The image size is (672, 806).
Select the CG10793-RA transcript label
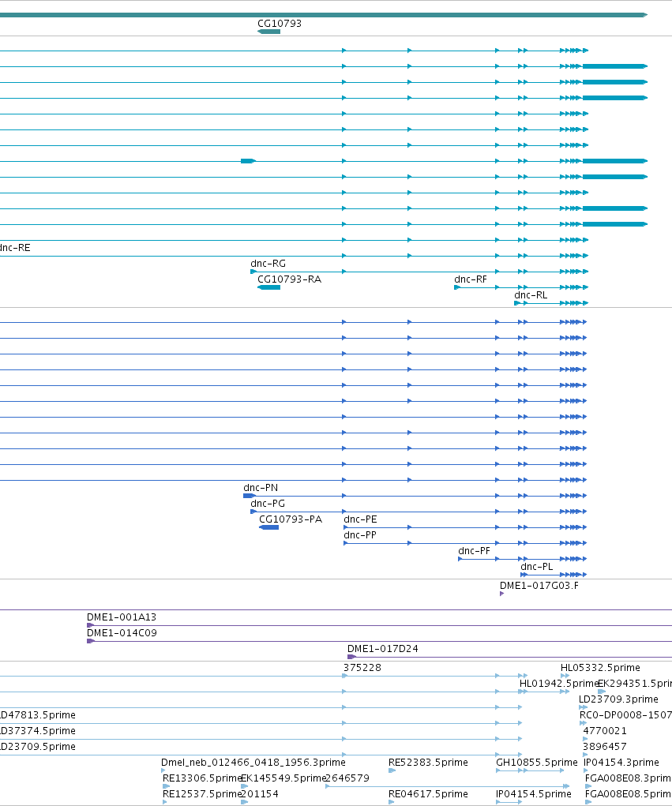coord(289,279)
